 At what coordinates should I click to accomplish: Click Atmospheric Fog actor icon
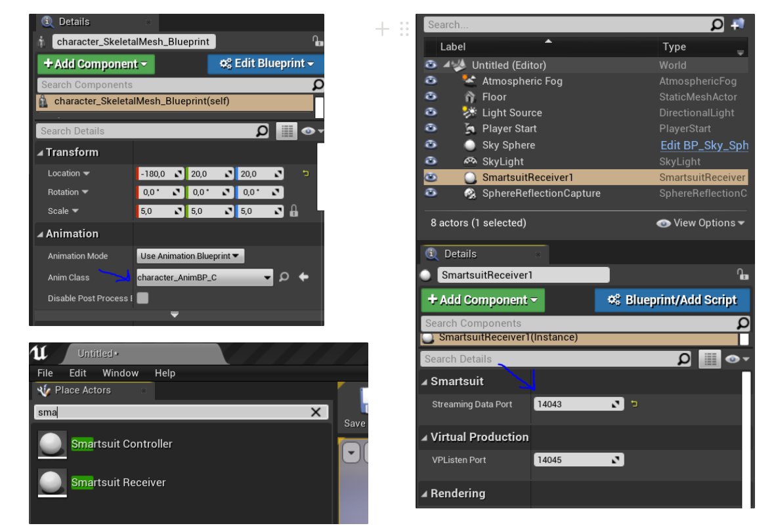point(469,81)
